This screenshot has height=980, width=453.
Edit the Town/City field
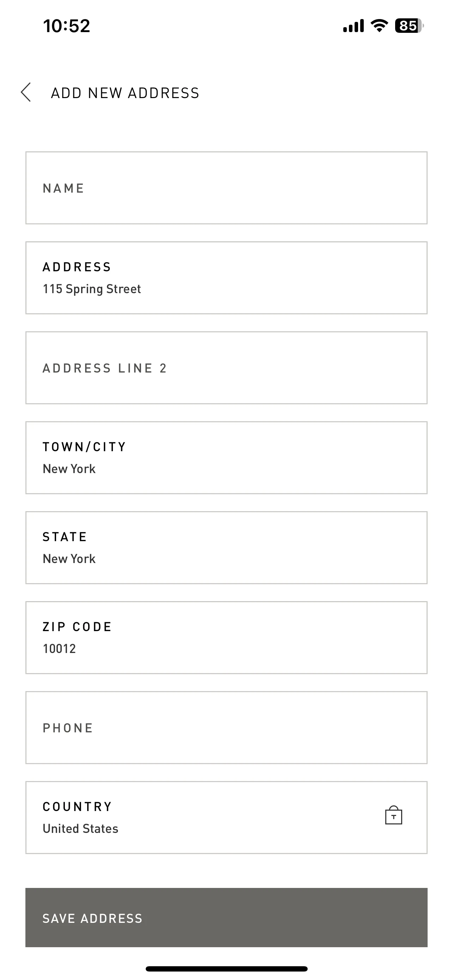tap(226, 458)
